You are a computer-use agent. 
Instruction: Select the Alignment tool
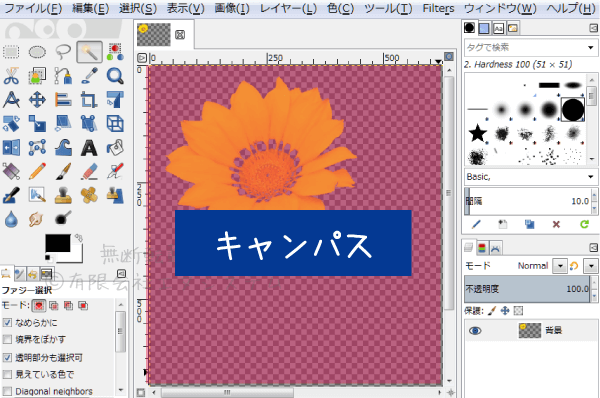coord(63,100)
